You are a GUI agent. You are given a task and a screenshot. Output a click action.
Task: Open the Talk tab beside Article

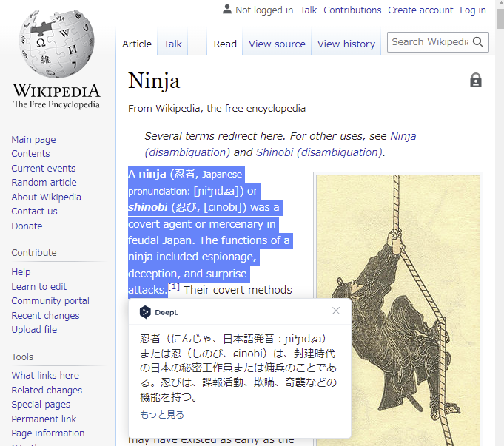pyautogui.click(x=172, y=44)
